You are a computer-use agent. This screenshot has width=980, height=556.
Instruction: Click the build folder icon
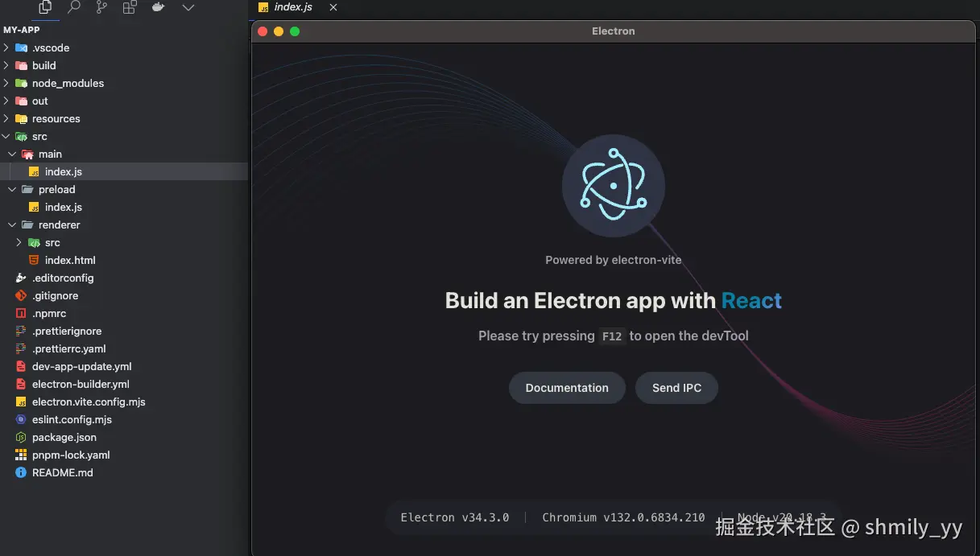point(21,65)
